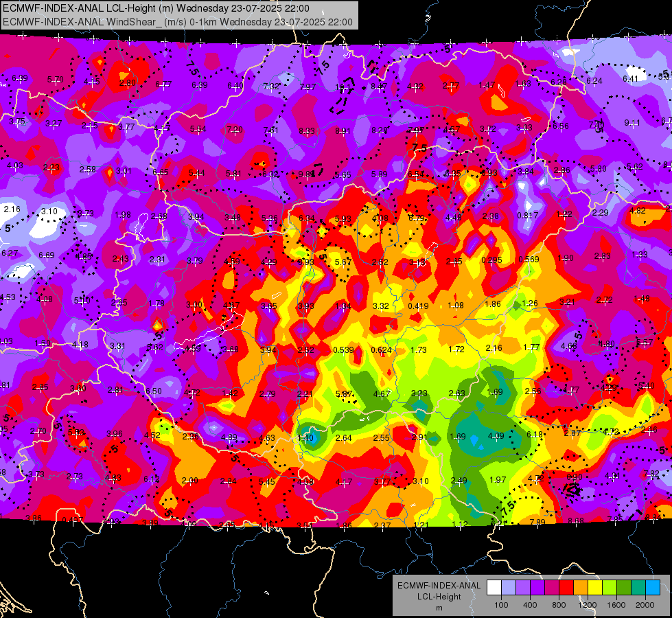Select the map value 8.33
The height and width of the screenshot is (618, 672).
(307, 131)
